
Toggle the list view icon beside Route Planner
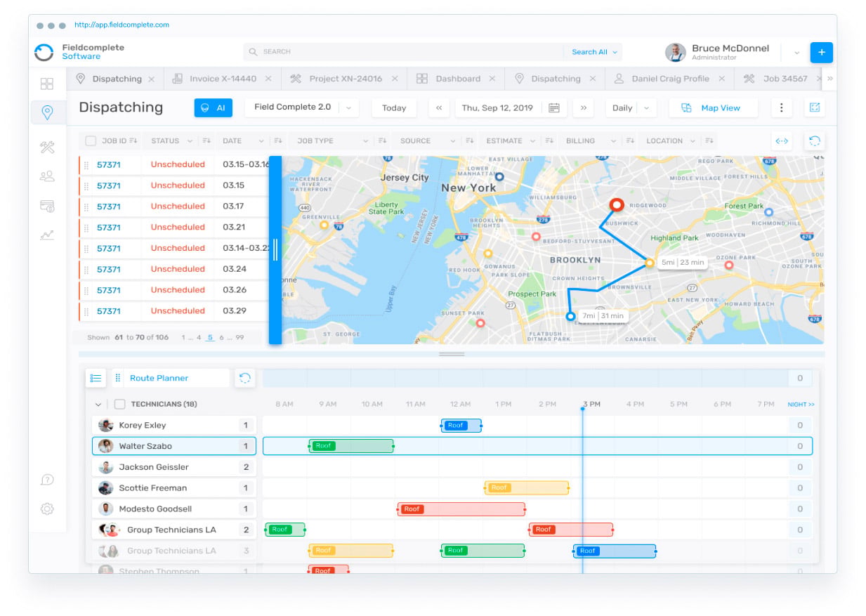click(x=96, y=378)
